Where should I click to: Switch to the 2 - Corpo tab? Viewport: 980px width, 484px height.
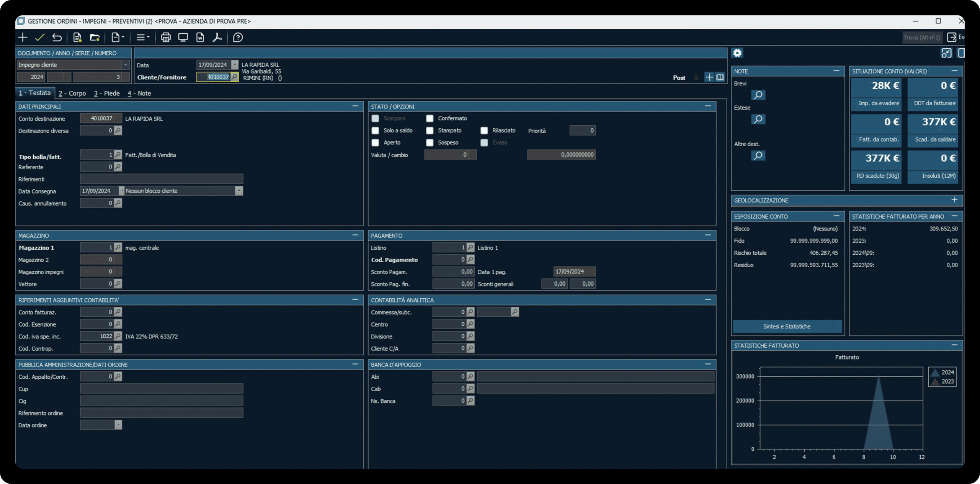(72, 93)
